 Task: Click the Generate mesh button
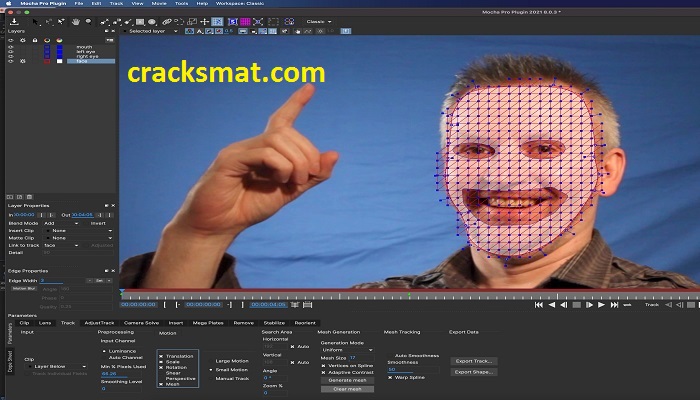point(347,380)
